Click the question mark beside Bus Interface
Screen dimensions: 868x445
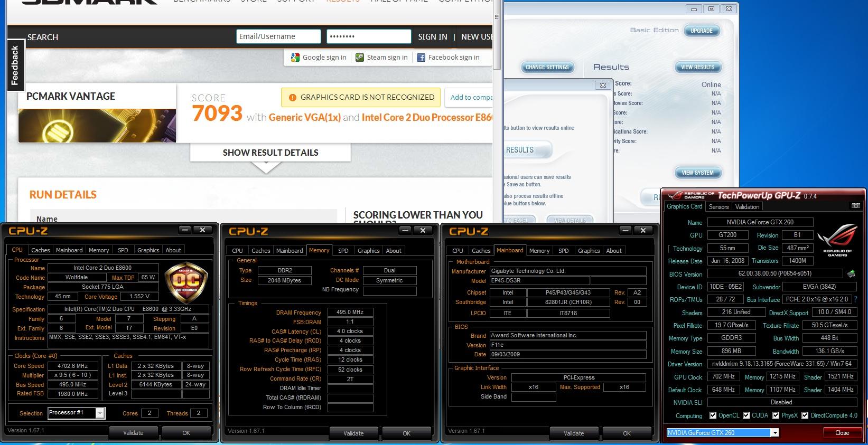(855, 299)
